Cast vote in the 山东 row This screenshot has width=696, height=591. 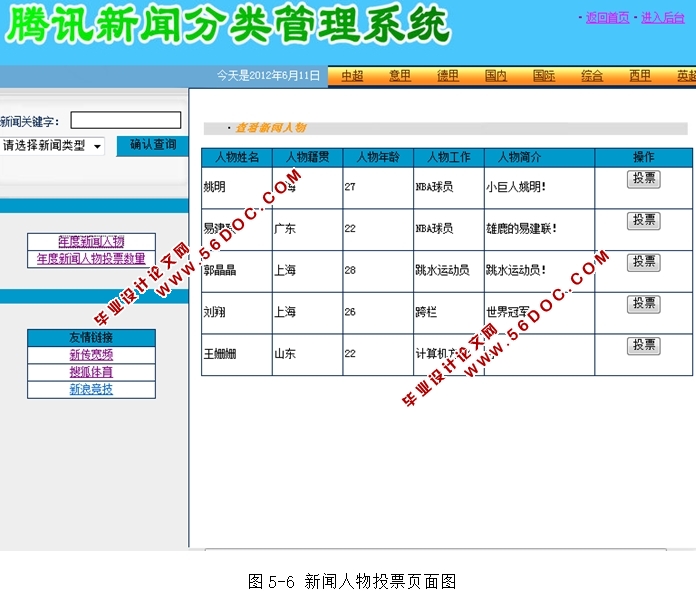(x=644, y=346)
